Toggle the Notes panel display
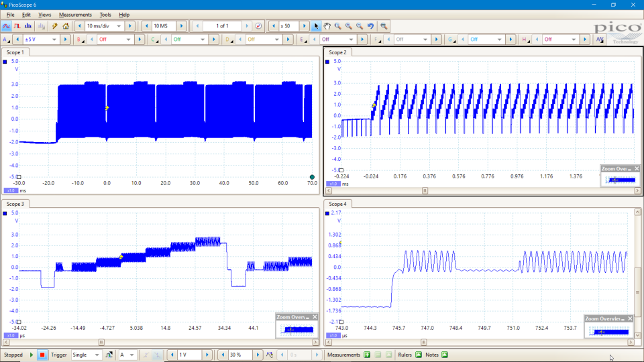Screen dimensions: 644x362 (444, 355)
